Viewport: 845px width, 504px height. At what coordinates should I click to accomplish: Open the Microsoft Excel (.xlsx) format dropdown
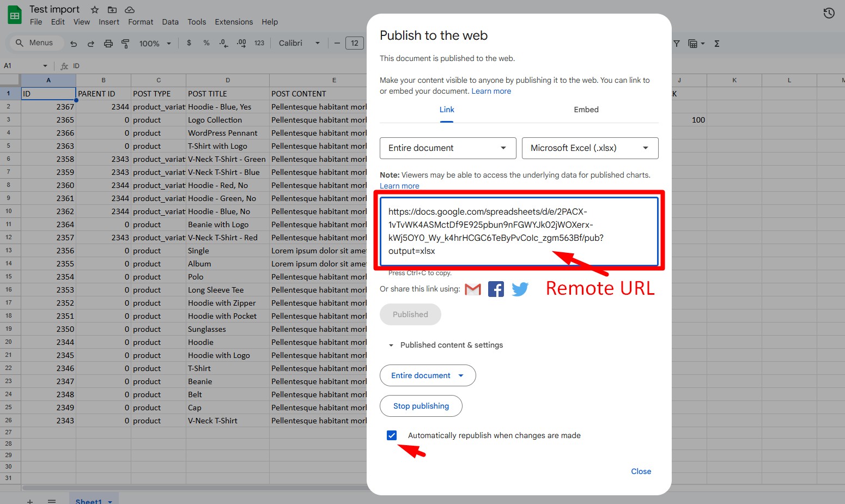click(x=589, y=148)
